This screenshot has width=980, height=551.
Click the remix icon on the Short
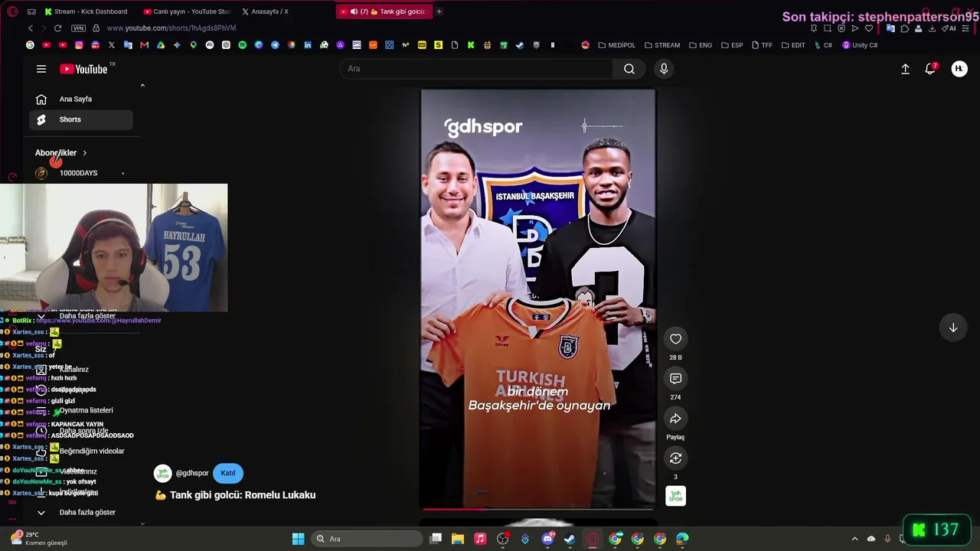click(x=675, y=458)
